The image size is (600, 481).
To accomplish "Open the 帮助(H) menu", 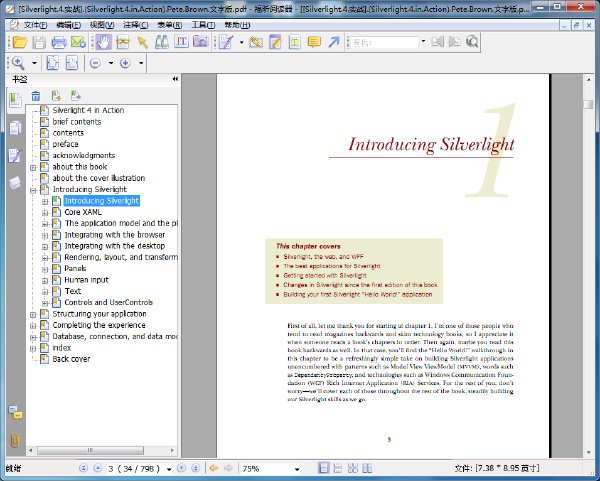I will point(237,25).
